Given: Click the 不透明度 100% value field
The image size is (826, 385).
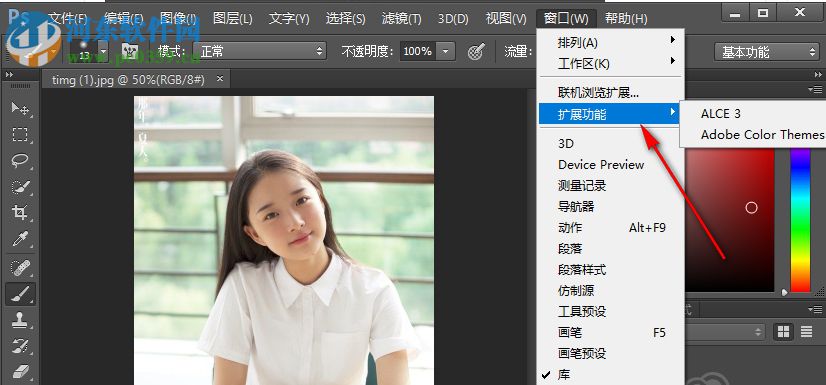Looking at the screenshot, I should click(418, 51).
